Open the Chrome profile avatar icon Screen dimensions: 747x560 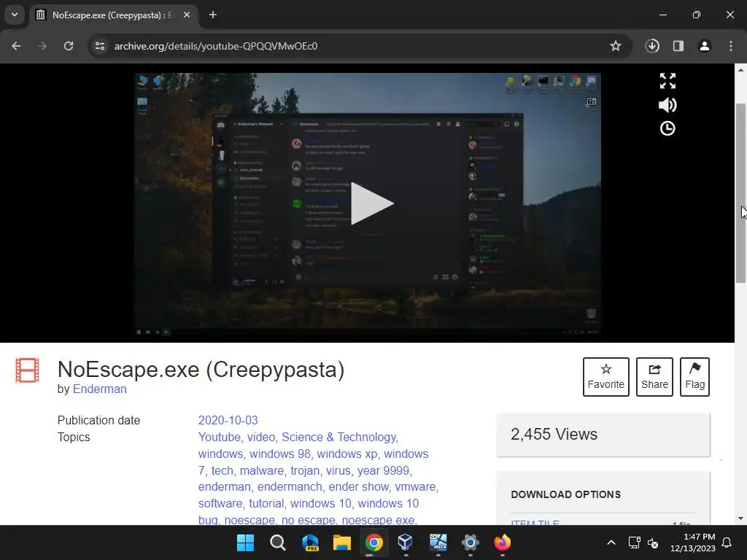704,46
